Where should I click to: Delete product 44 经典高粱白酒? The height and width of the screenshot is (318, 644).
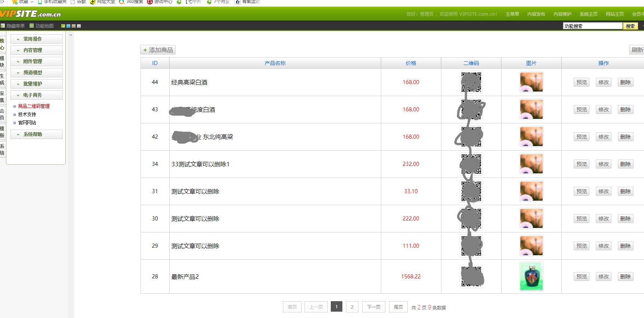pos(625,82)
